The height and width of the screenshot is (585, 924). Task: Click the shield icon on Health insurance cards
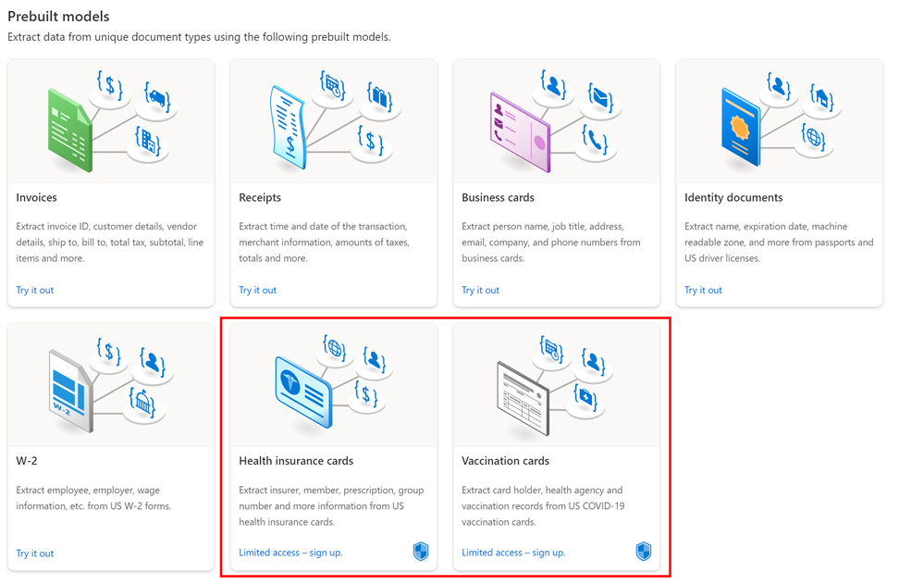[421, 553]
